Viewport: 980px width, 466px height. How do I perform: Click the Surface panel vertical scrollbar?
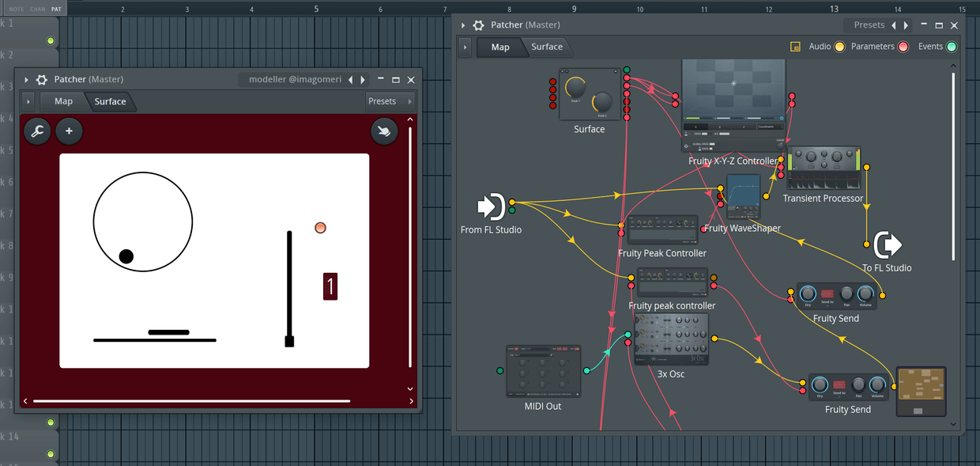pyautogui.click(x=410, y=245)
